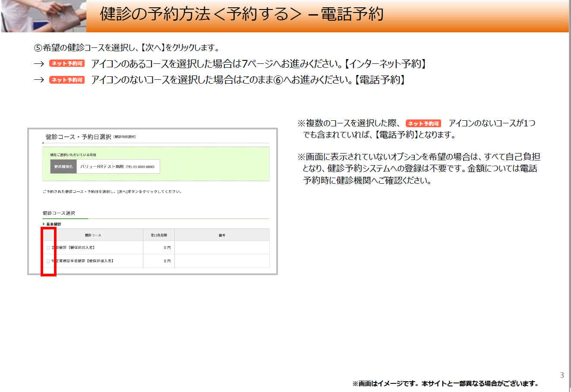
Task: Click the ネット予約可 icon in the 複数のコース note
Action: (423, 123)
